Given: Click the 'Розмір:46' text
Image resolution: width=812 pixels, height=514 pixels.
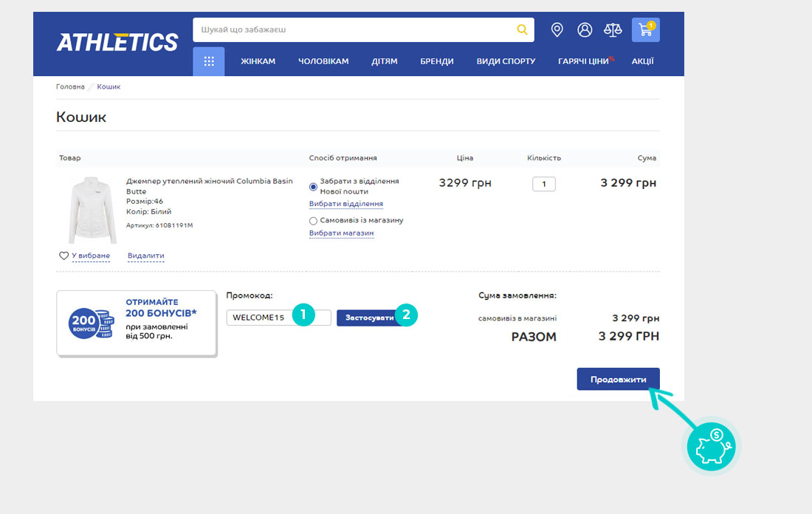Looking at the screenshot, I should [x=145, y=201].
